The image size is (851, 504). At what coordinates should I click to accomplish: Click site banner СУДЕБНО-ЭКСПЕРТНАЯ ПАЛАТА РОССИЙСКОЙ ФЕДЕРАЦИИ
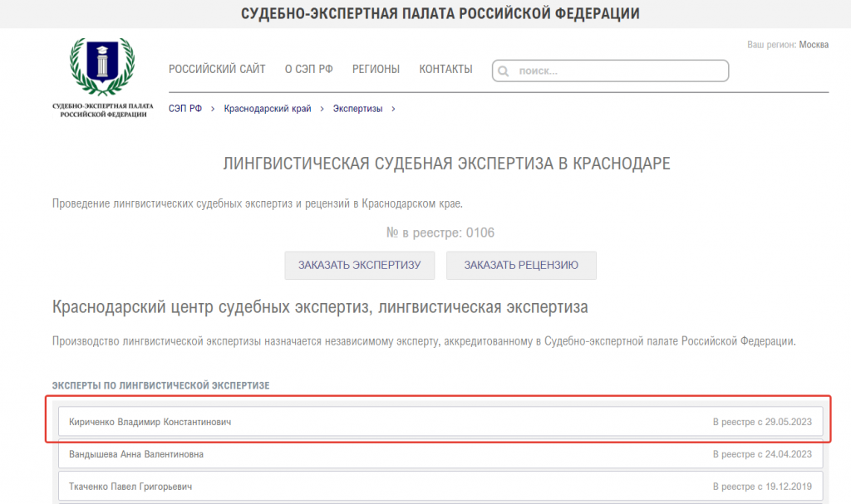click(440, 13)
